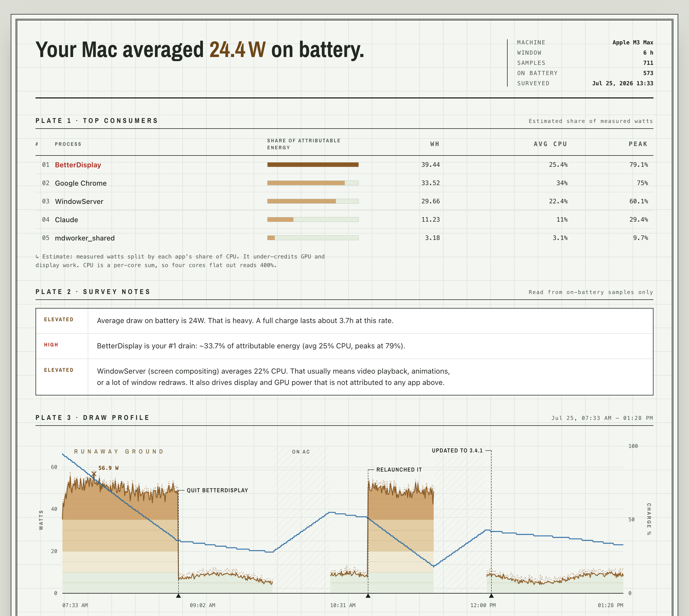Click the AVG CPU column header
Screen dimensions: 689x616
click(550, 144)
